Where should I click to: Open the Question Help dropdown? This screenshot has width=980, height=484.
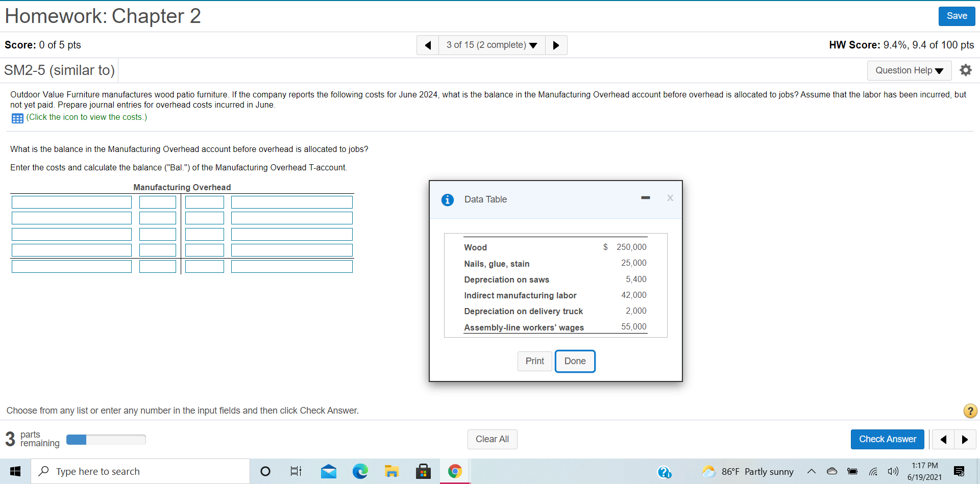pyautogui.click(x=909, y=70)
